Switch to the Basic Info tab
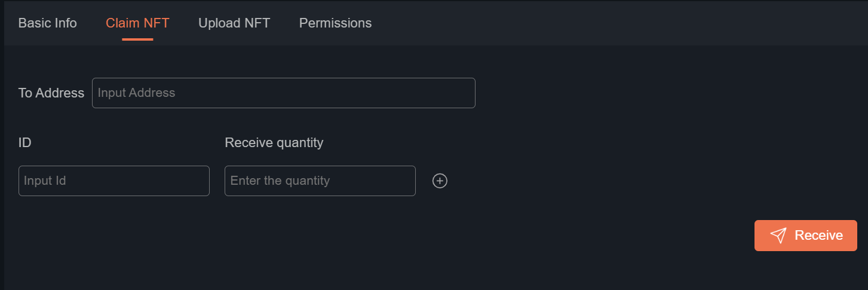 (48, 23)
